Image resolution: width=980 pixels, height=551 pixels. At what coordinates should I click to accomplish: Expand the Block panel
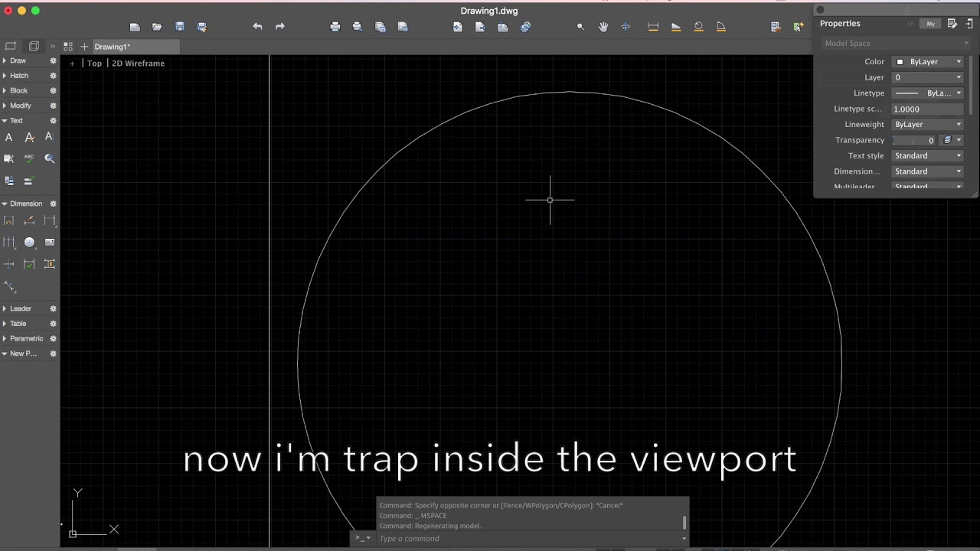5,90
